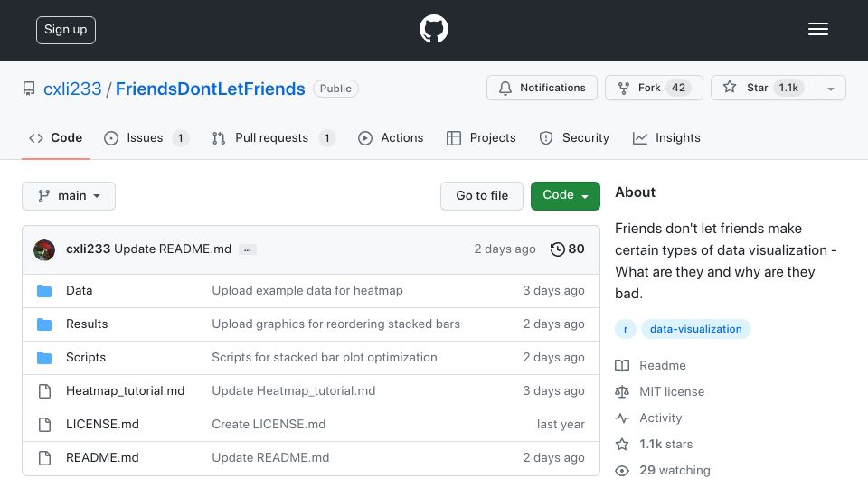Select the 'r' topic tag
Screen dimensions: 868x488
tap(626, 329)
